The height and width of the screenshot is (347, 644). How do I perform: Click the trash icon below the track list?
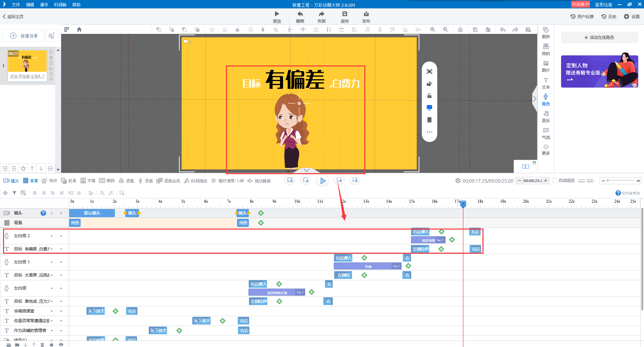(42, 345)
